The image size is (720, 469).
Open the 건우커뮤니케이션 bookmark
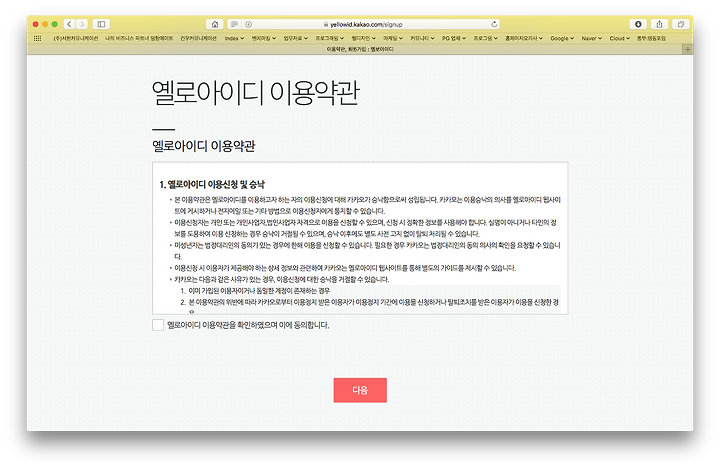198,38
